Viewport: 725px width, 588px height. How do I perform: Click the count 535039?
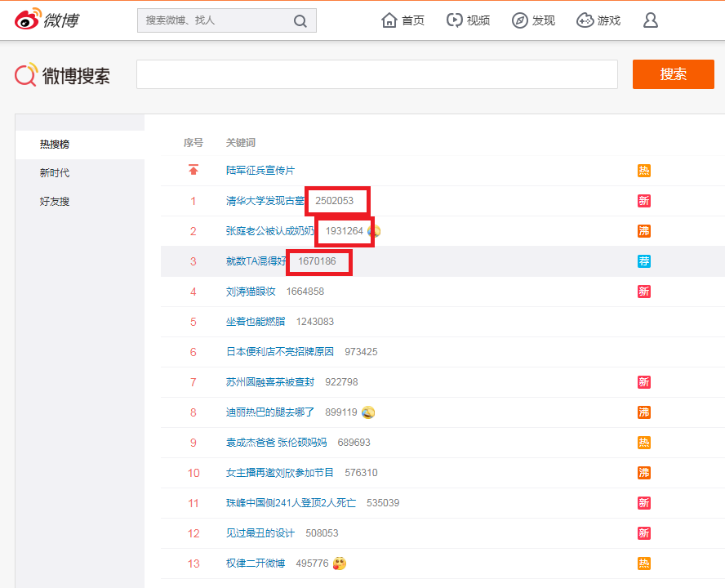pyautogui.click(x=383, y=503)
